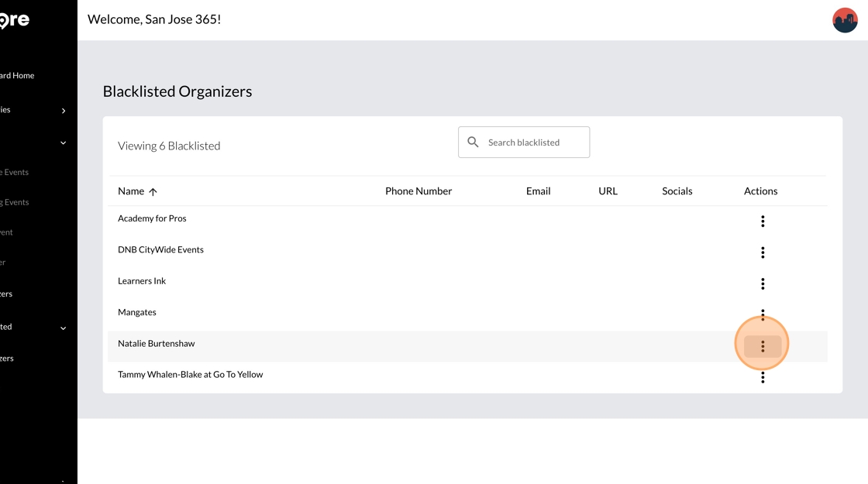
Task: Toggle the chevron of the sidebar's second-to-last item
Action: pos(64,328)
